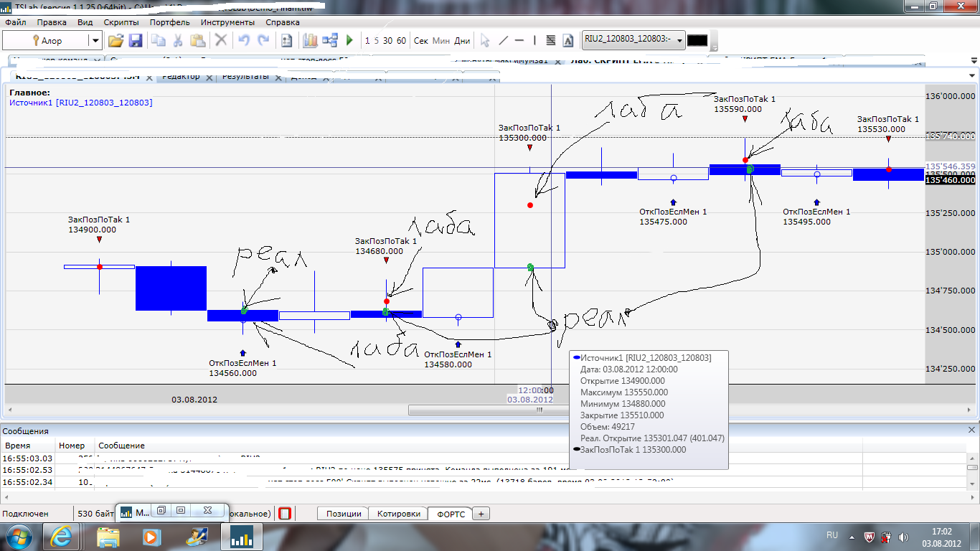Click the Котировки button at bottom
This screenshot has height=551, width=980.
pyautogui.click(x=398, y=513)
